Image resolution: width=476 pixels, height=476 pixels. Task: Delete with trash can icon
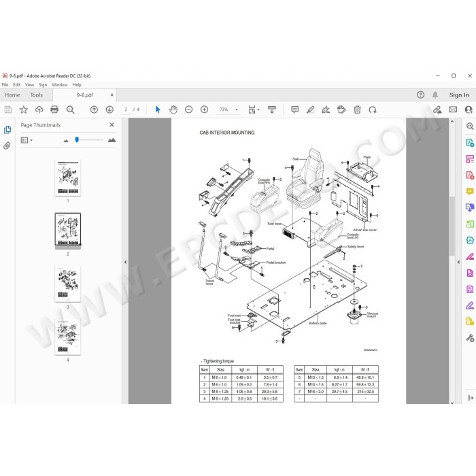357,109
